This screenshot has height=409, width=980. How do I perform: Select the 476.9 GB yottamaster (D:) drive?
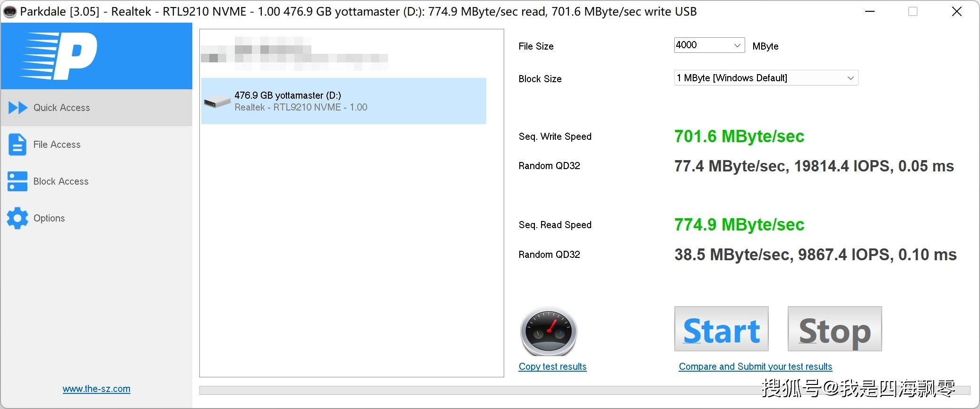[x=344, y=101]
